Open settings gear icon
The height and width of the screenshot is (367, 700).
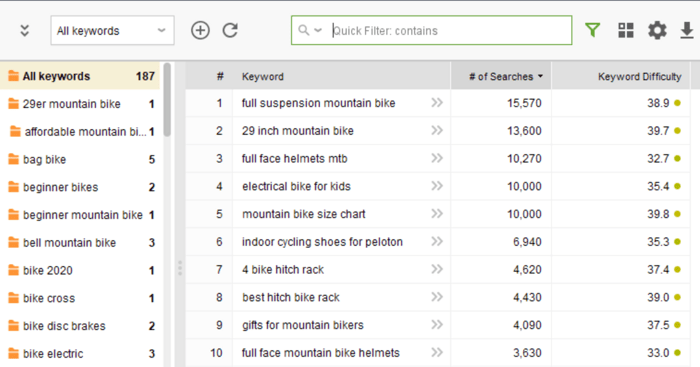click(x=657, y=30)
